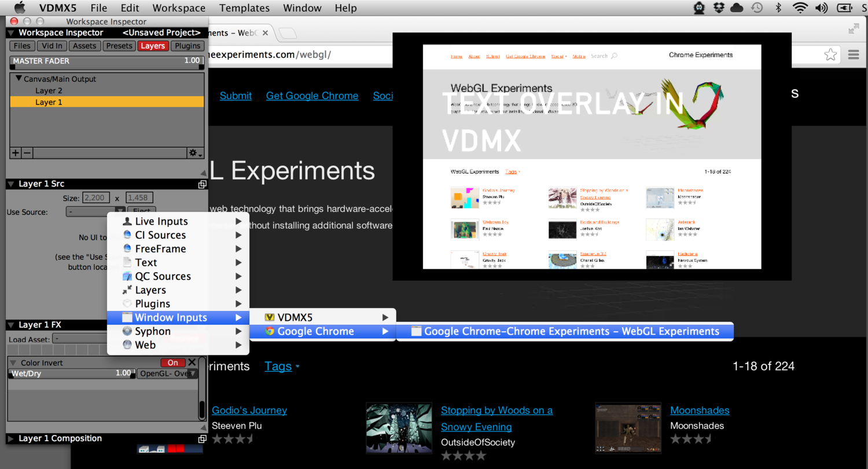Open the Tags dropdown on webpage
The height and width of the screenshot is (469, 868).
(282, 366)
